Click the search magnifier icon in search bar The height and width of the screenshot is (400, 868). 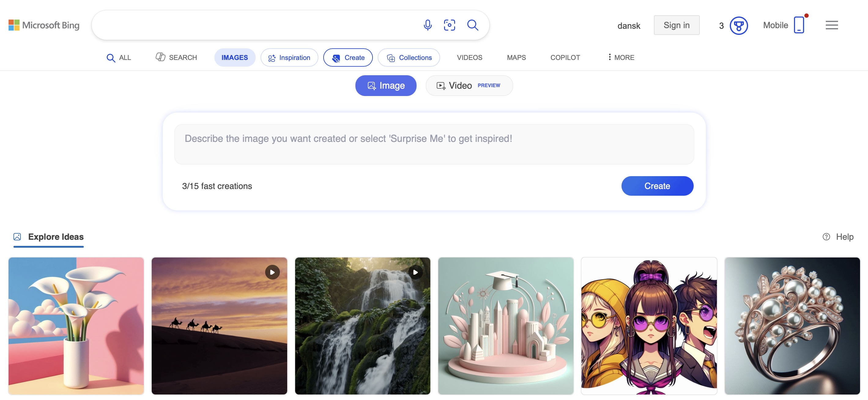(473, 25)
